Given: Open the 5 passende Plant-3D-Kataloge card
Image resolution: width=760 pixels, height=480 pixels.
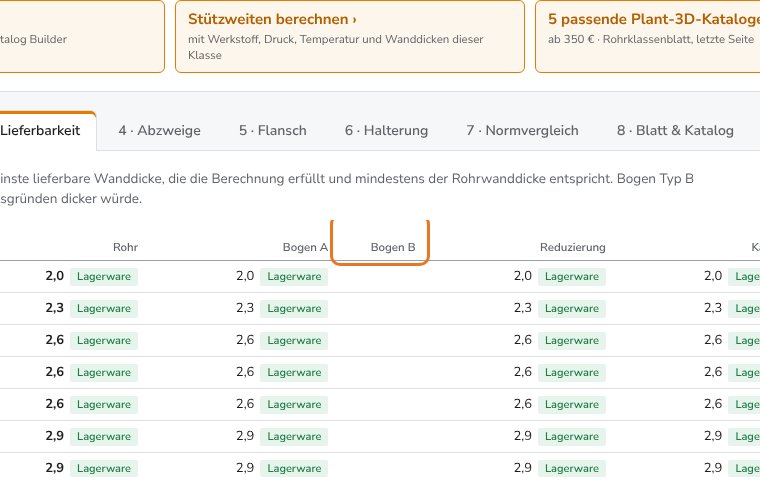Looking at the screenshot, I should click(648, 36).
